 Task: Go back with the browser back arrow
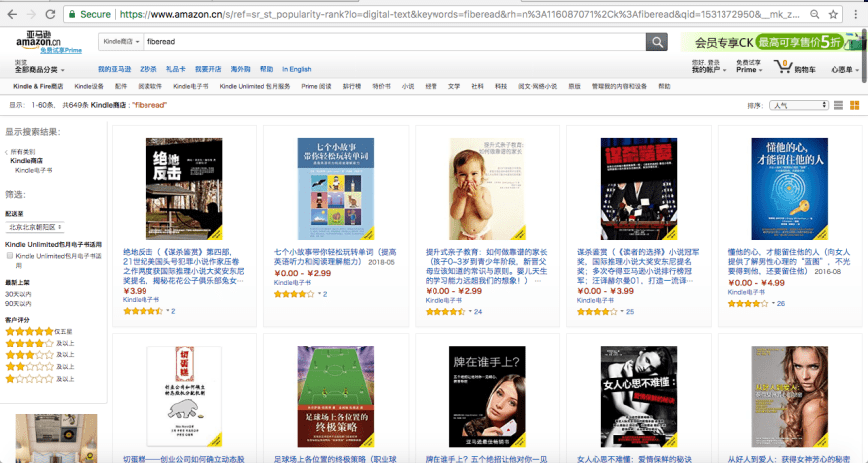point(11,15)
